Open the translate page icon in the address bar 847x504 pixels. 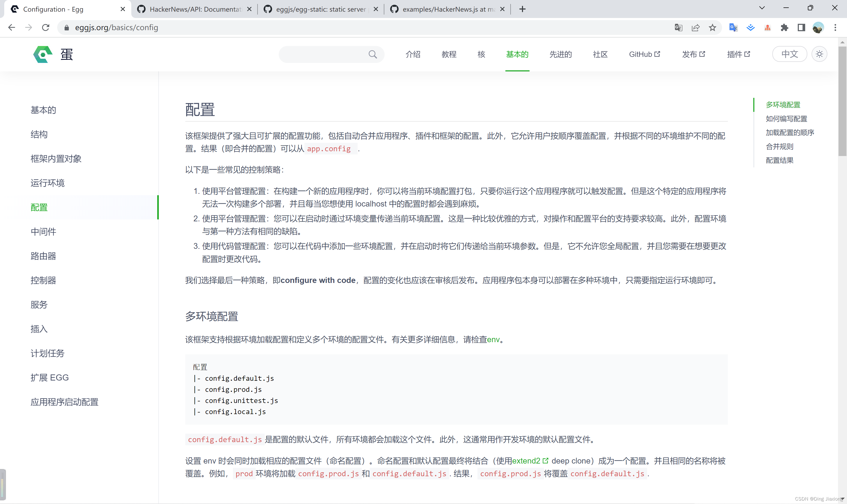click(678, 28)
